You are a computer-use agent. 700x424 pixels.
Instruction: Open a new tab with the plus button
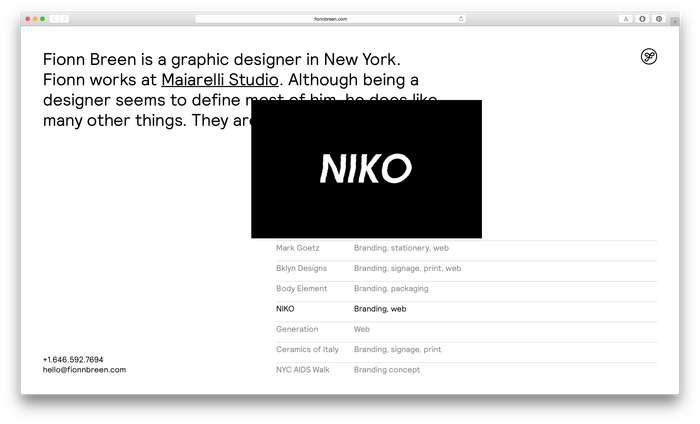coord(675,21)
